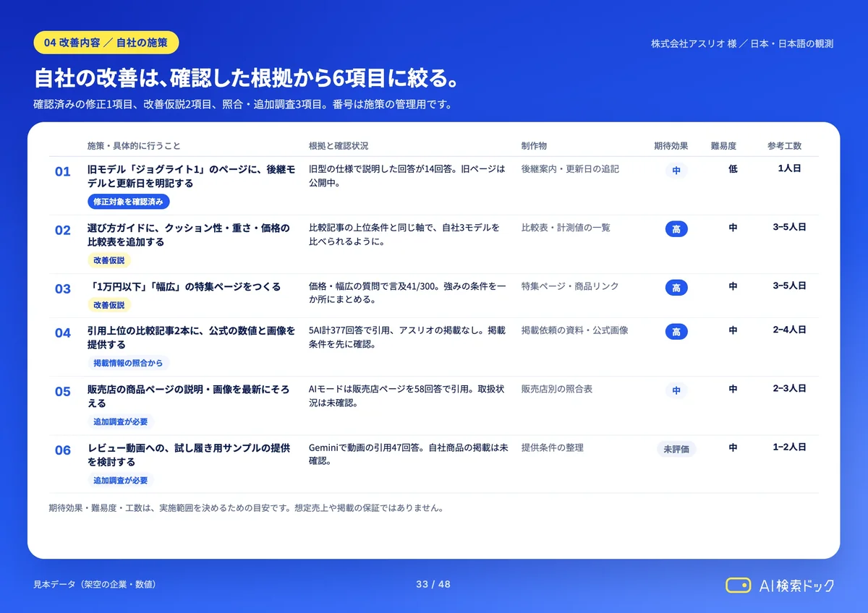Click the 追加調査が必要 tag in row 05
Screen dimensions: 868x613
click(121, 421)
